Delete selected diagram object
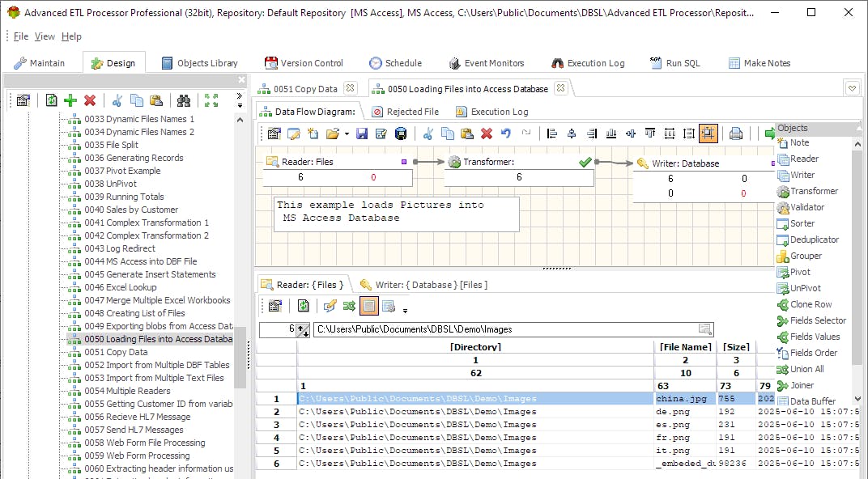Viewport: 868px width, 479px height. [487, 134]
